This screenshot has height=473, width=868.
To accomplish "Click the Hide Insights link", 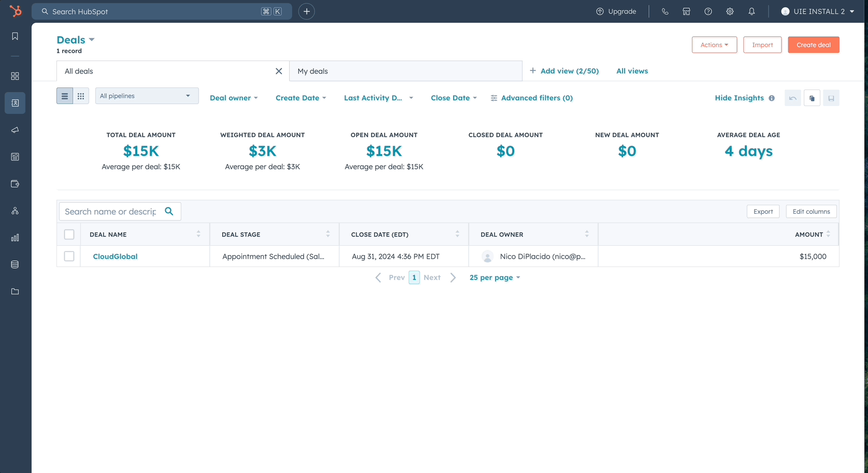I will point(739,98).
